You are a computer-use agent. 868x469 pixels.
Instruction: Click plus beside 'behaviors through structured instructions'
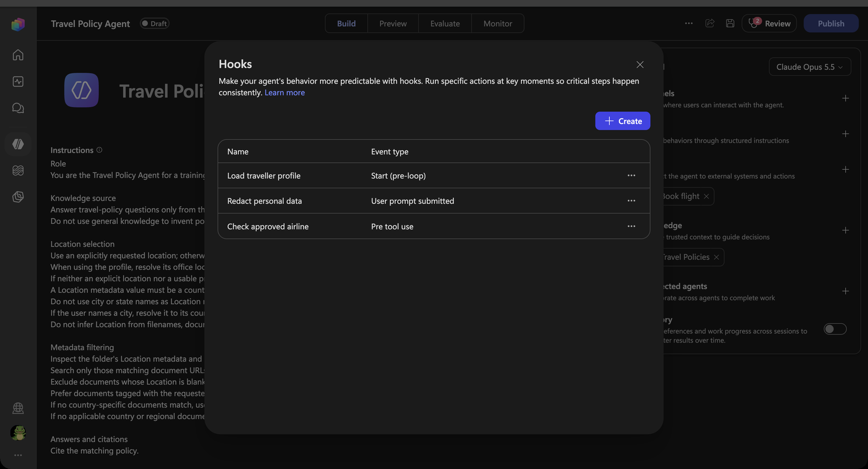845,134
